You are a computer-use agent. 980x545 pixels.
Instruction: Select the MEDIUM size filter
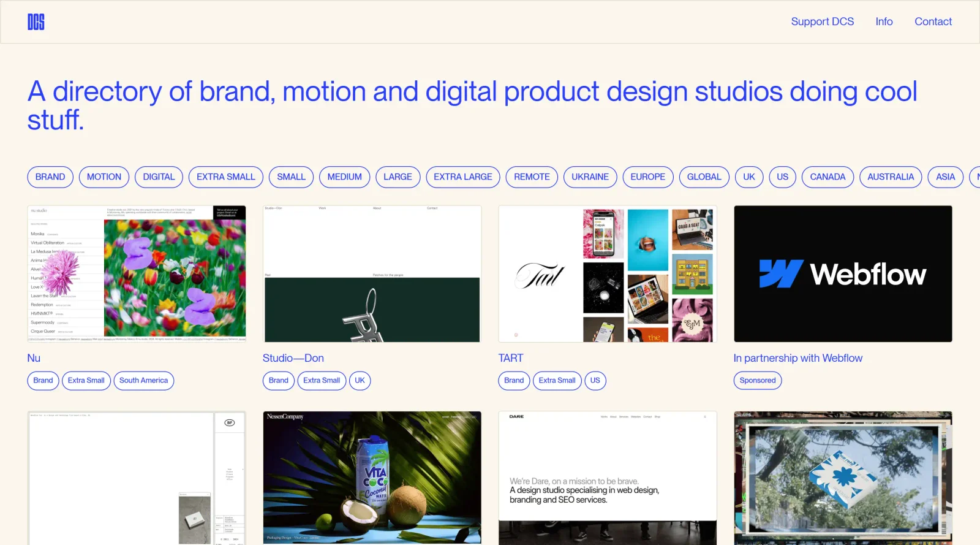pos(344,177)
